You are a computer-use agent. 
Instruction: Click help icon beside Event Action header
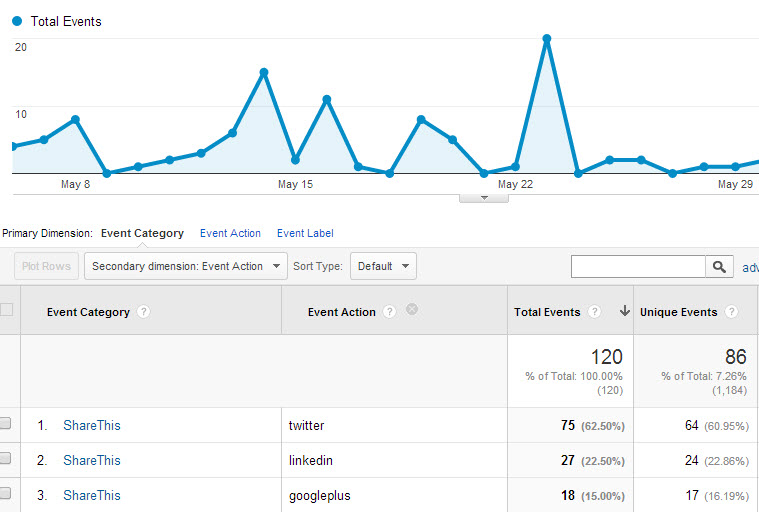point(389,312)
